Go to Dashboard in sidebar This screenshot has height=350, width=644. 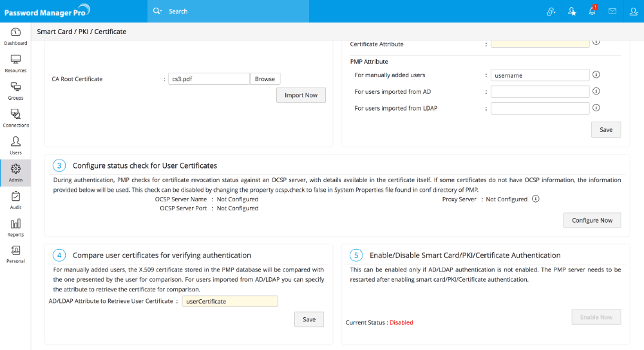[15, 36]
